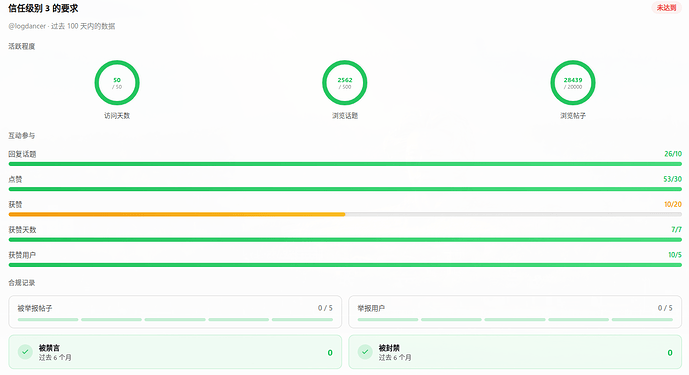Click the orange 获赞 progress bar
This screenshot has width=689, height=375.
coord(177,215)
